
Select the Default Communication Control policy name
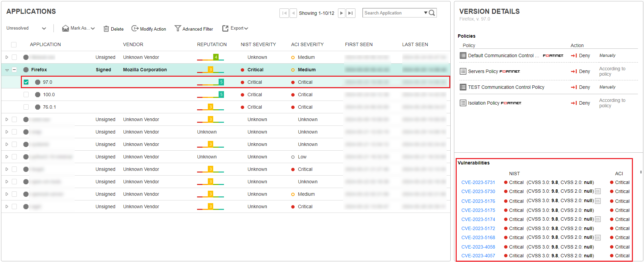pos(503,55)
